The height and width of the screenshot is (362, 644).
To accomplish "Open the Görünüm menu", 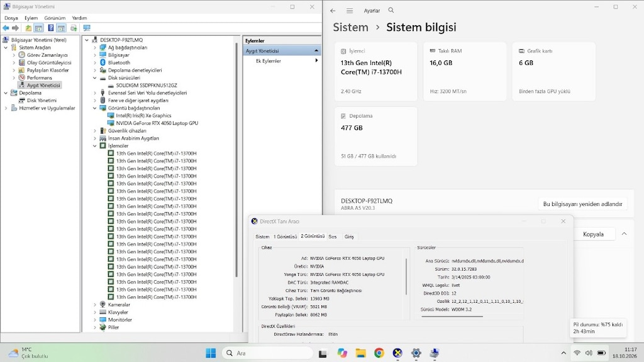I will coord(55,18).
